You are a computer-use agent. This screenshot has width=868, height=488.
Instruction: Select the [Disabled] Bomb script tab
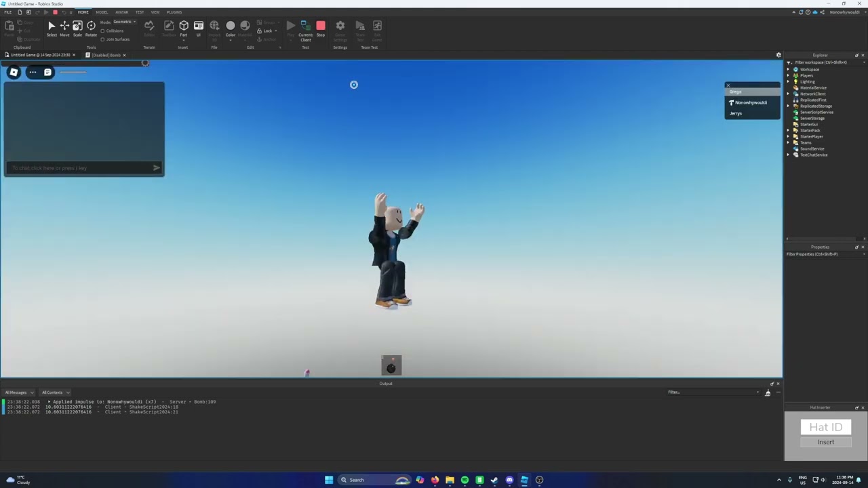coord(106,55)
